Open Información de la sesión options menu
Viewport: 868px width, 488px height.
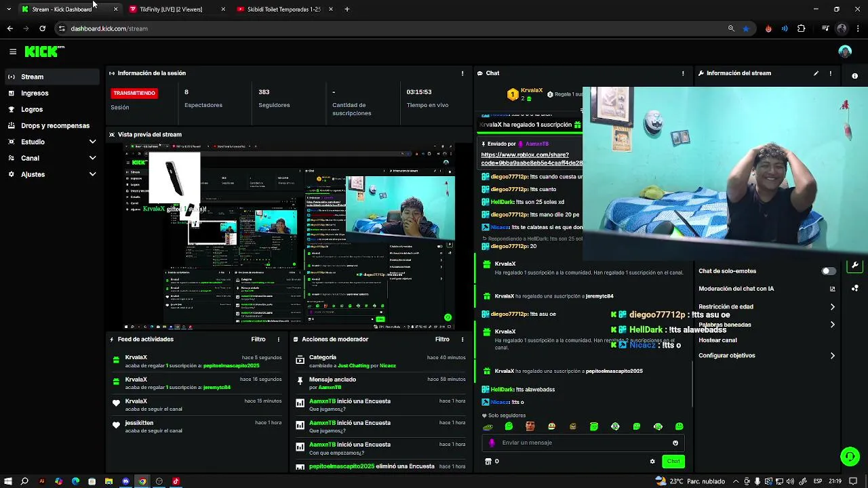(x=462, y=73)
